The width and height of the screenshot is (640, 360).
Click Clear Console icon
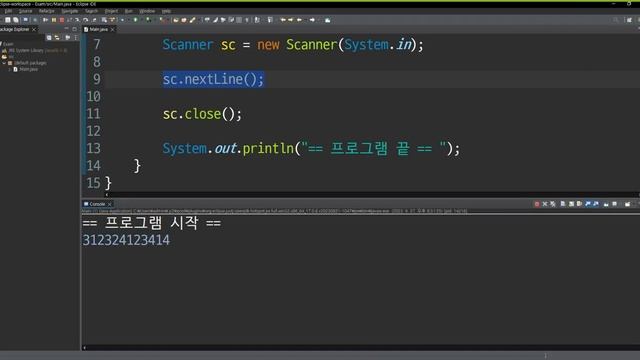562,204
